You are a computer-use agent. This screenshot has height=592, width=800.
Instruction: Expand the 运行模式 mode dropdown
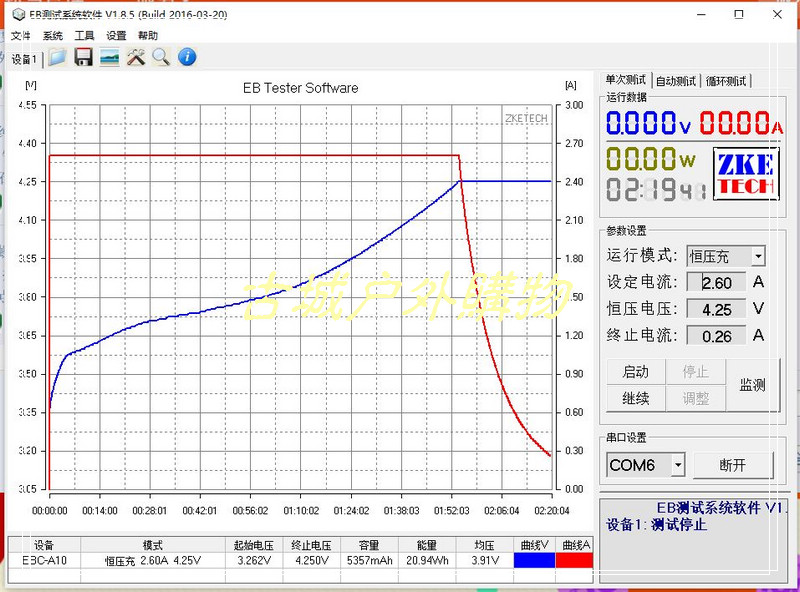coord(758,256)
